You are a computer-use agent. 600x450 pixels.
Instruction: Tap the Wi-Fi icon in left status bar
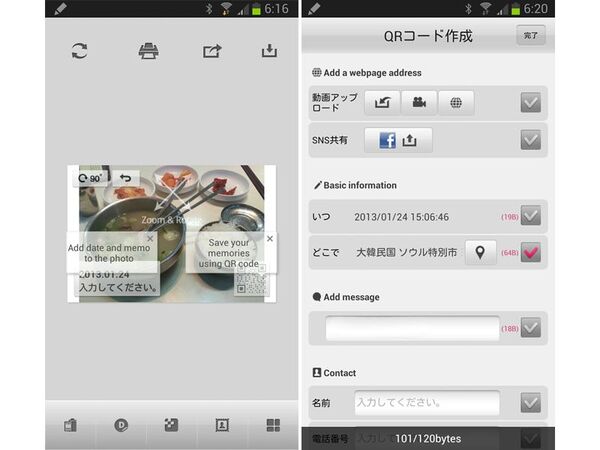click(226, 9)
